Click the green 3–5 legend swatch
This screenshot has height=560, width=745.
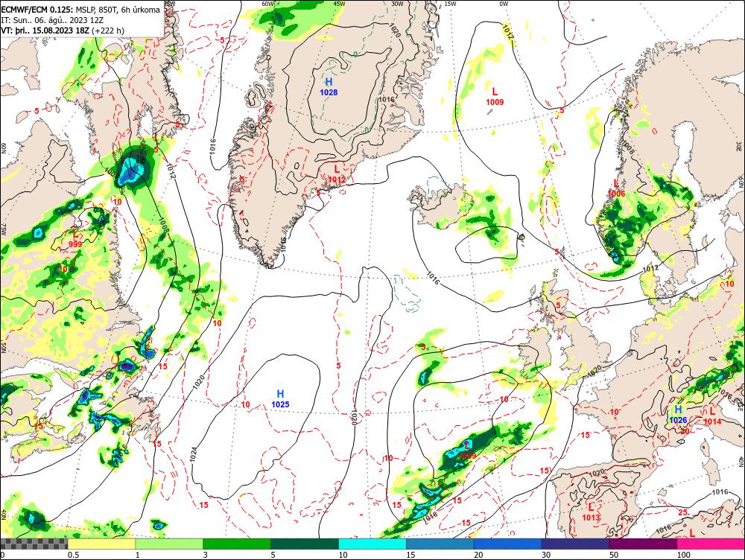coord(237,544)
